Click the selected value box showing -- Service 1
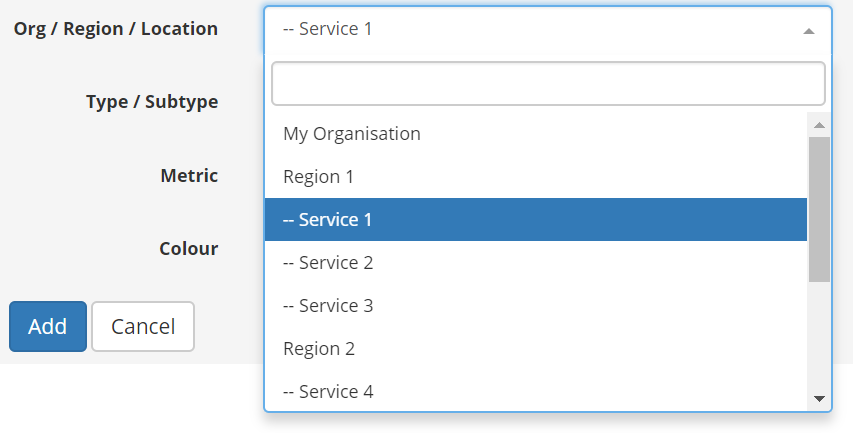 pos(530,29)
